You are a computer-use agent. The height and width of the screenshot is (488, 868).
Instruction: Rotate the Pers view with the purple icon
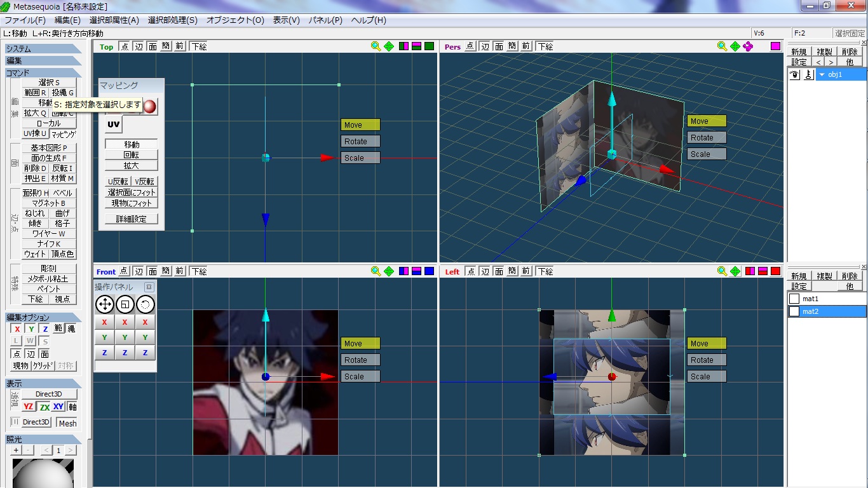(x=748, y=46)
